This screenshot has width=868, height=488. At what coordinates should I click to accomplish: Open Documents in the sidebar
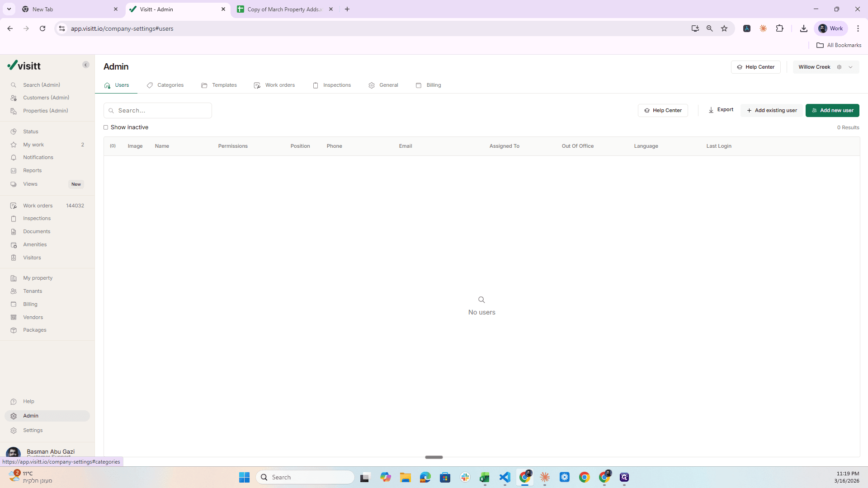click(x=37, y=231)
